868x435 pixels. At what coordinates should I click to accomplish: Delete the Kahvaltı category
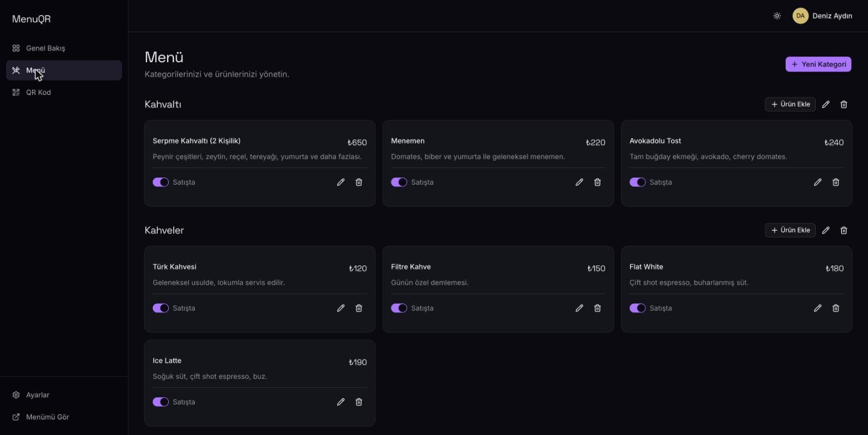844,104
